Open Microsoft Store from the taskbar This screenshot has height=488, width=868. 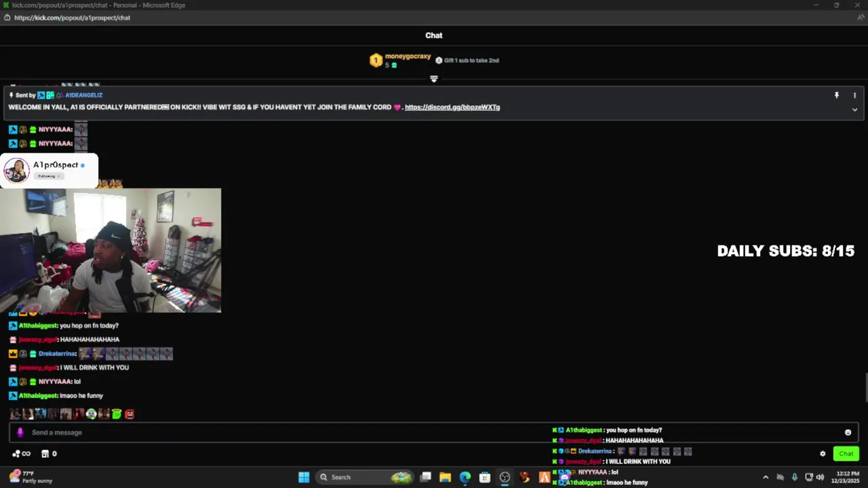[485, 477]
